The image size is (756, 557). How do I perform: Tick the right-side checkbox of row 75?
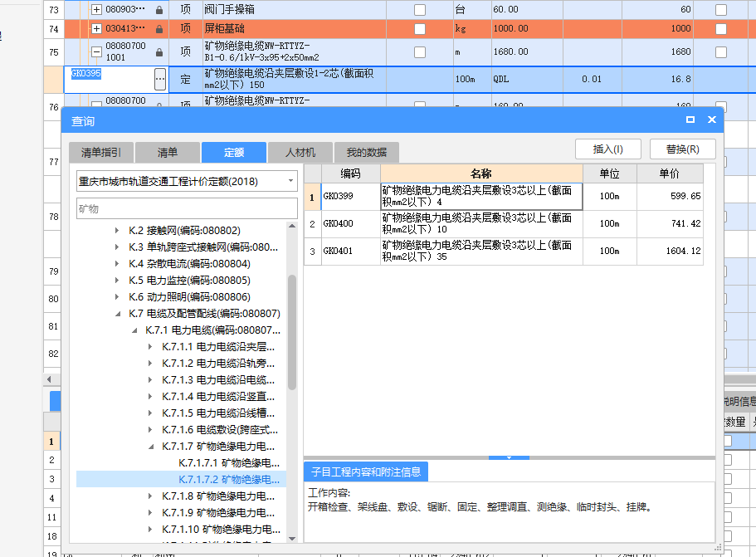[721, 51]
